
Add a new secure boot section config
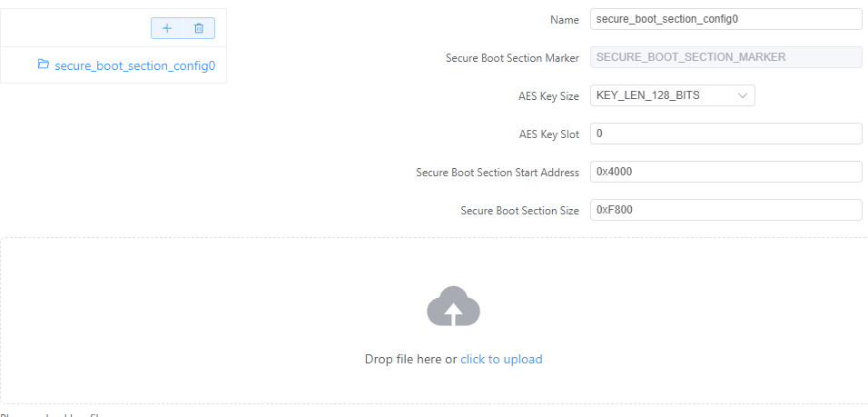tap(167, 28)
